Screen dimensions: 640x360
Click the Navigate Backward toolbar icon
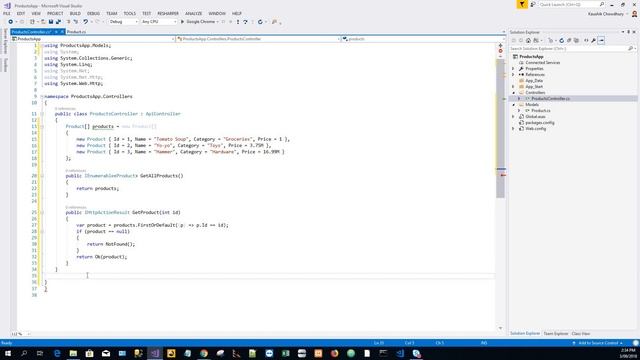click(x=10, y=22)
